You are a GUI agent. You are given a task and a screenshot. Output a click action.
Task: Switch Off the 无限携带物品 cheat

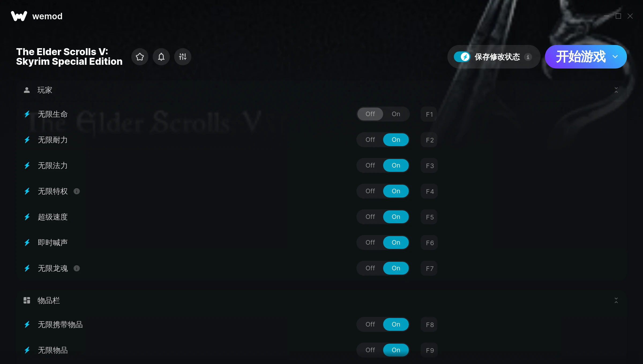pos(370,324)
